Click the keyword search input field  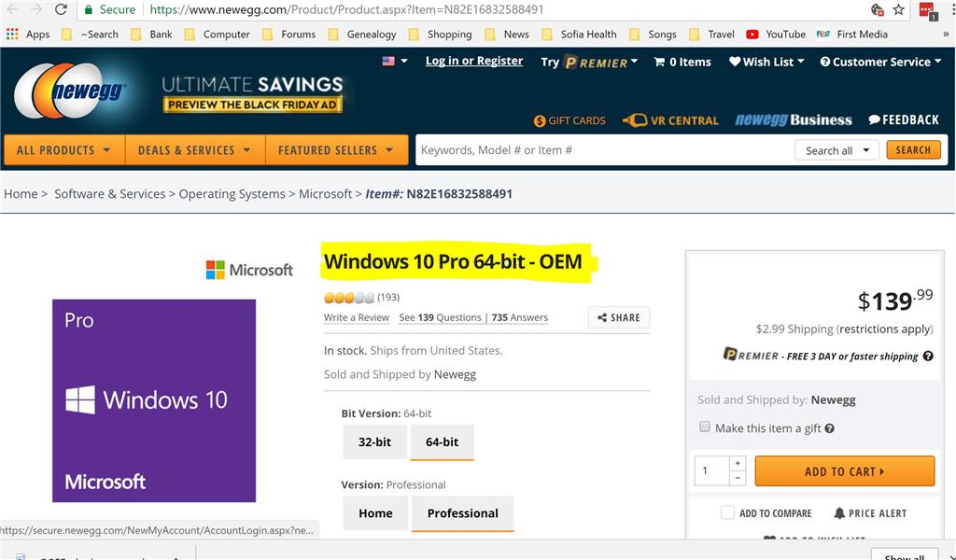(x=604, y=150)
